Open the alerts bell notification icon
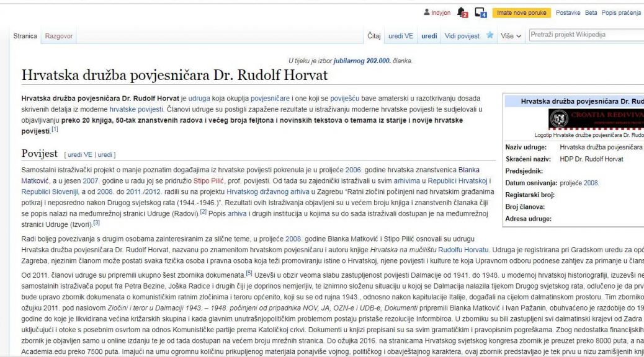The image size is (644, 357). (x=462, y=12)
